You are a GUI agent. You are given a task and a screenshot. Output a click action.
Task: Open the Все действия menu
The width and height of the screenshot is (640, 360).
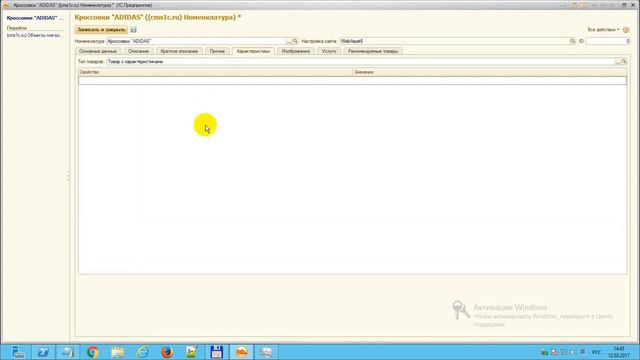603,30
